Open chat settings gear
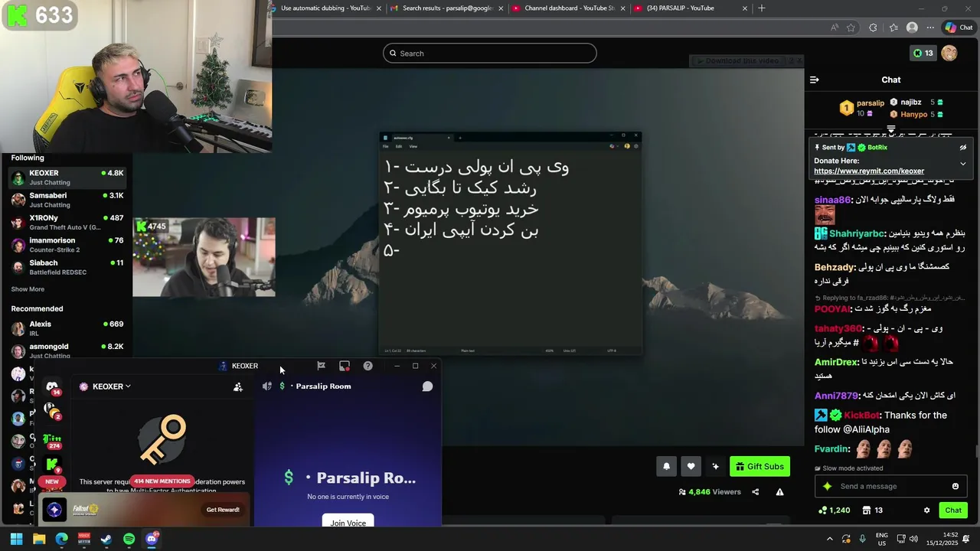The width and height of the screenshot is (980, 551). pyautogui.click(x=926, y=510)
